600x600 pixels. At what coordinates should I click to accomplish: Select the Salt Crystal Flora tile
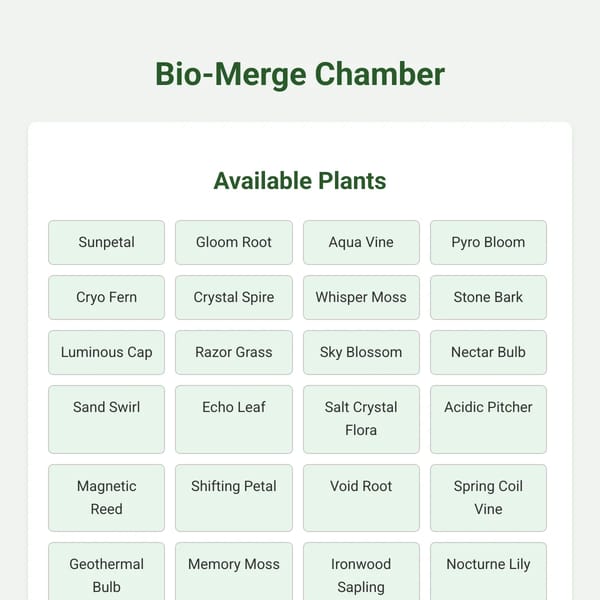tap(361, 419)
